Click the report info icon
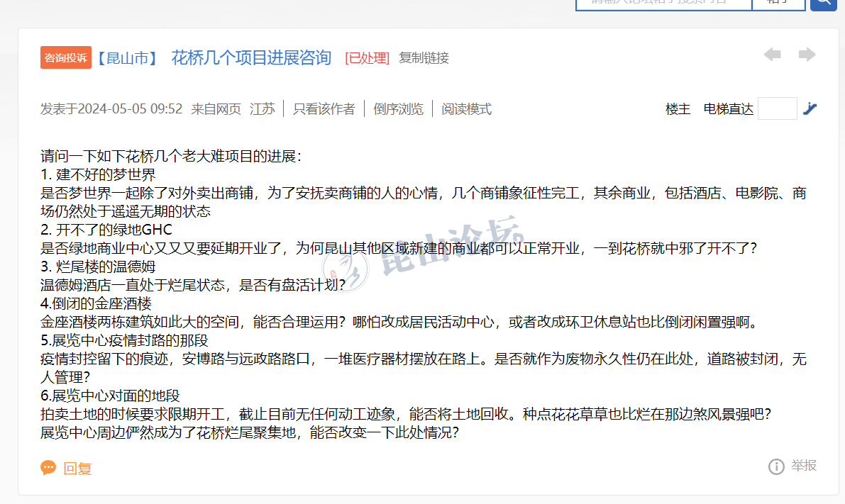 [x=776, y=466]
